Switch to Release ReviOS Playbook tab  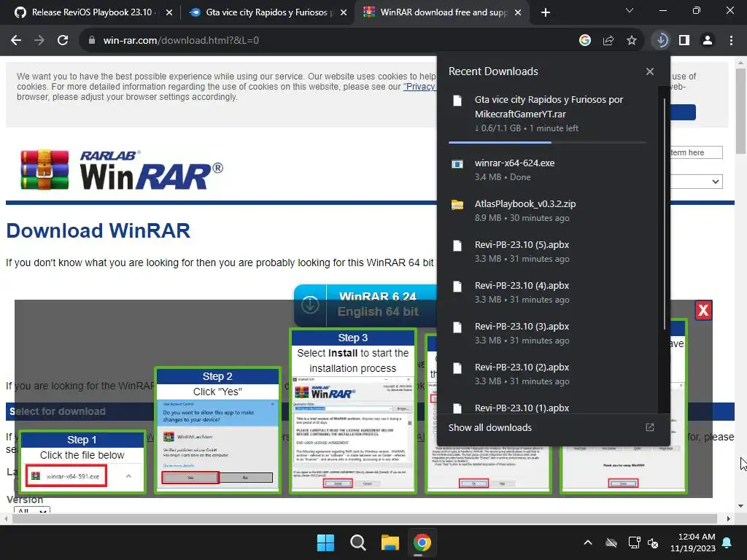tap(94, 12)
